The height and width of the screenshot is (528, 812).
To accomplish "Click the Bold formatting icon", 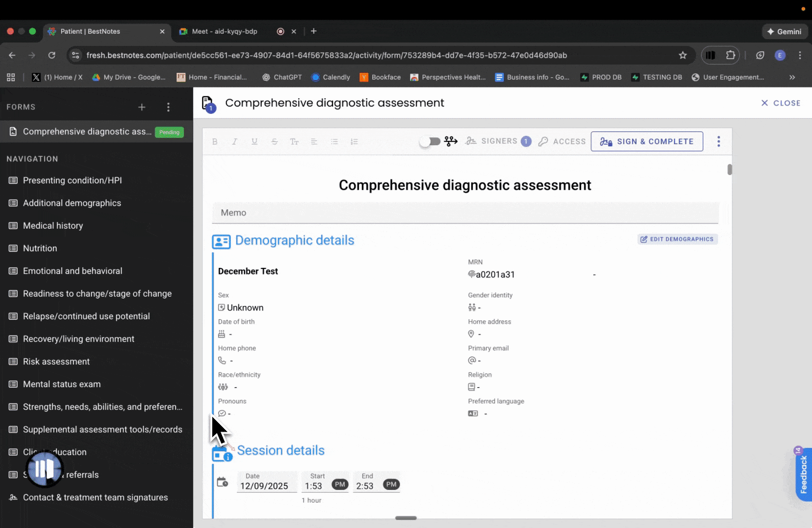I will point(215,142).
